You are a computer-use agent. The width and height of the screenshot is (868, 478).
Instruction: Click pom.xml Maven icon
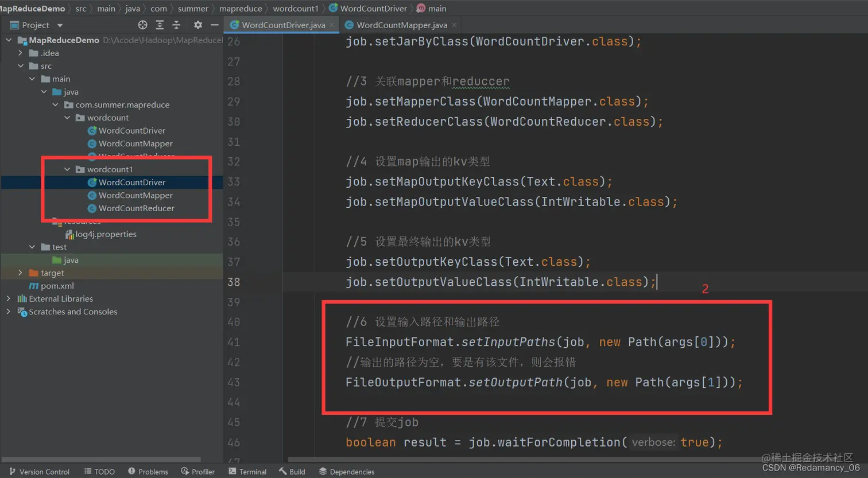click(x=34, y=286)
